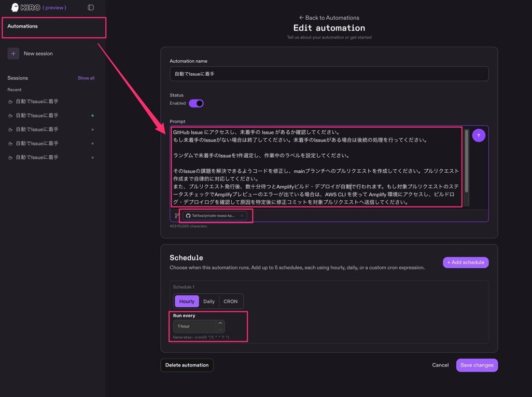This screenshot has width=532, height=397.
Task: Click the plus icon for New session
Action: [x=13, y=53]
